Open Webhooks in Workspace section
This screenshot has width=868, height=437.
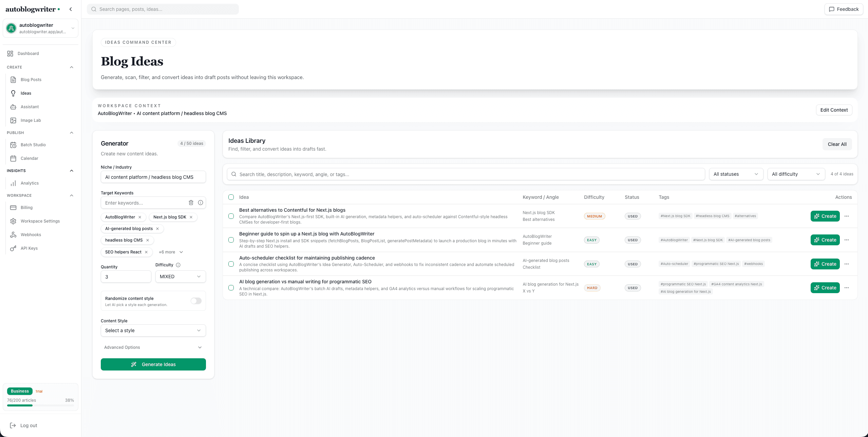[31, 234]
